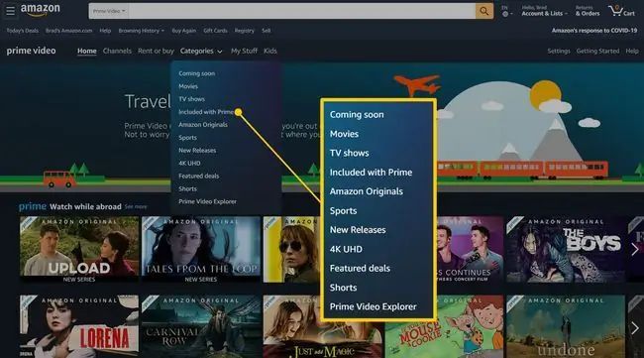Viewport: 644px width, 358px height.
Task: Choose Amazon Originals from the categories menu
Action: click(203, 125)
